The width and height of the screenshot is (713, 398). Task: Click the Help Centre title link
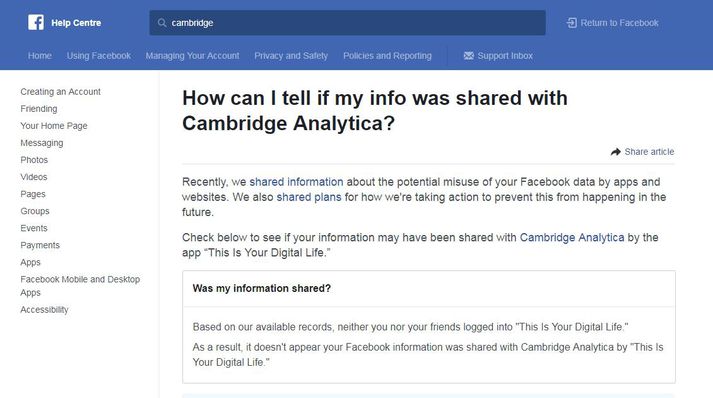point(76,23)
